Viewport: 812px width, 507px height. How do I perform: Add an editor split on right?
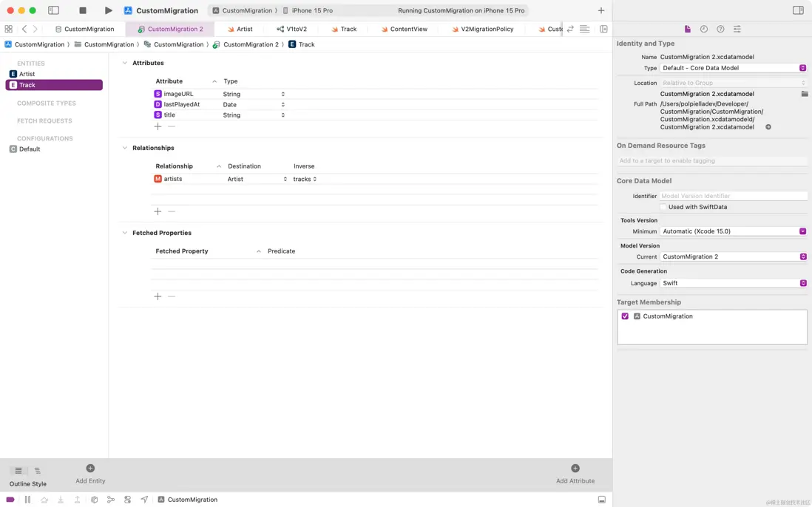pyautogui.click(x=603, y=29)
